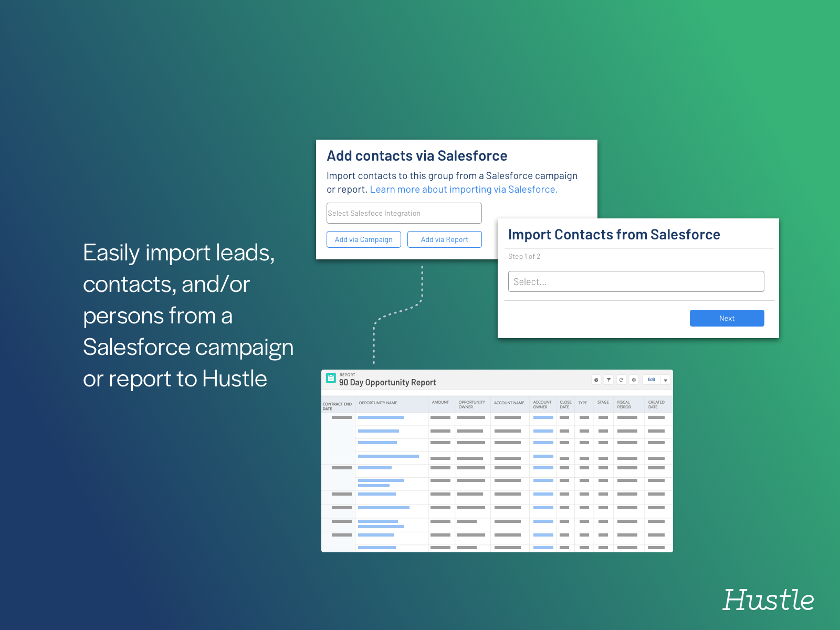The image size is (840, 630).
Task: Click the Hustle logo
Action: (768, 600)
